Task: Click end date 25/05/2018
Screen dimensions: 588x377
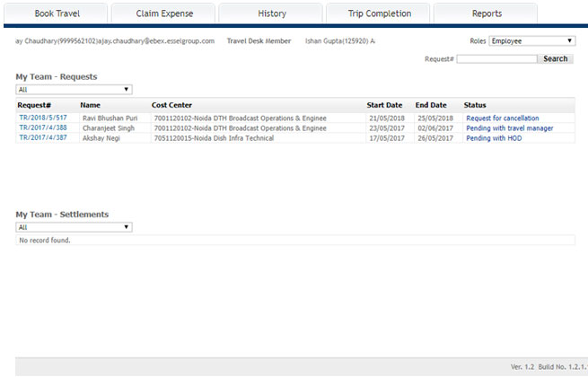Action: [435, 118]
